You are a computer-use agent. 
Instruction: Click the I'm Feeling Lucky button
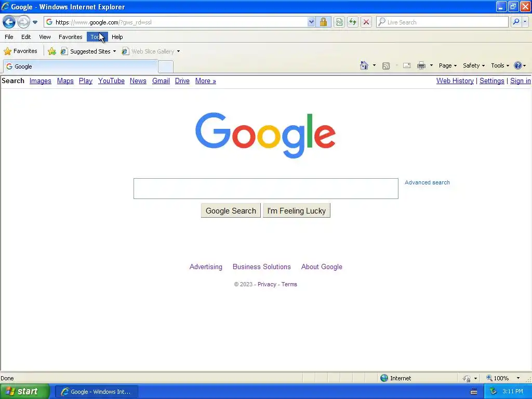[x=297, y=211]
